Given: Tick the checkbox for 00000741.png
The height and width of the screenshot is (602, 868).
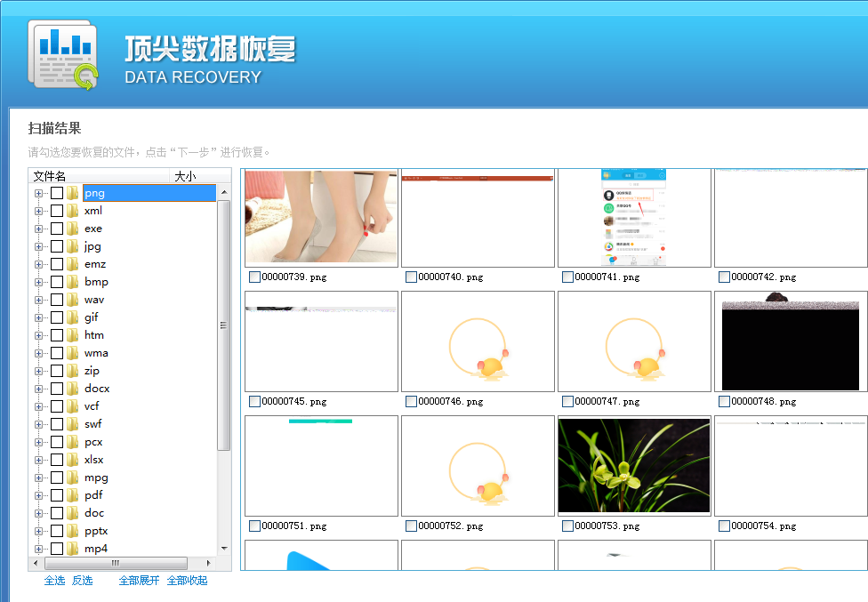Looking at the screenshot, I should [x=567, y=277].
